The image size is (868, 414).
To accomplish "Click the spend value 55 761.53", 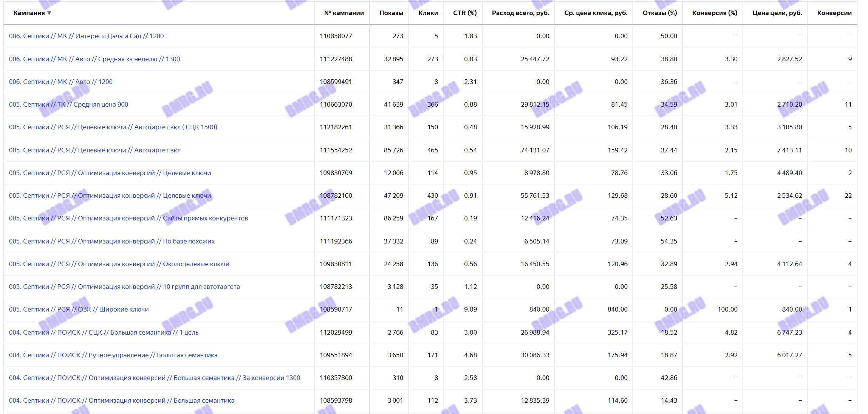I will coord(535,195).
